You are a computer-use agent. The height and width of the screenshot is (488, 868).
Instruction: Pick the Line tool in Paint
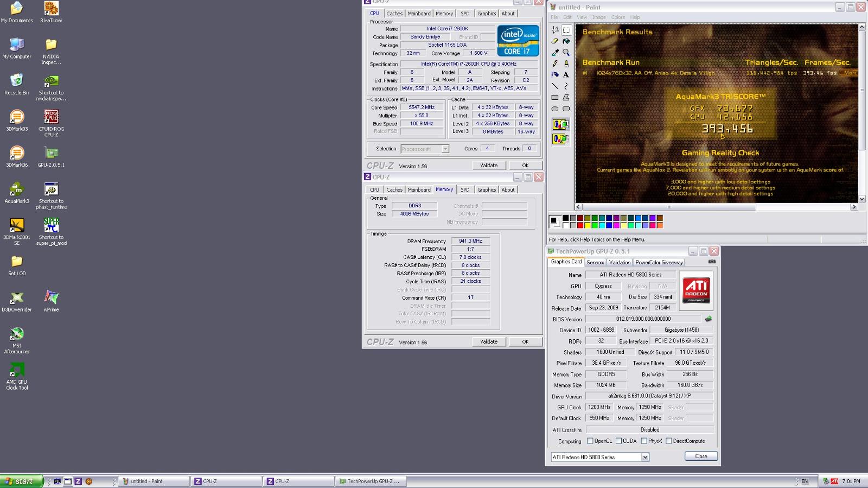[555, 86]
